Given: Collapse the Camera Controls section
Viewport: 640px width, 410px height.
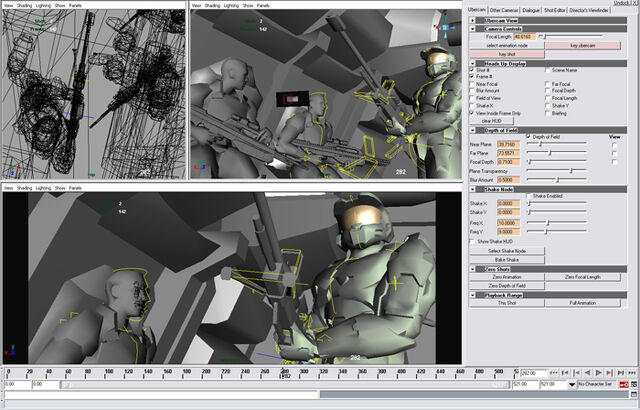Looking at the screenshot, I should tap(472, 29).
